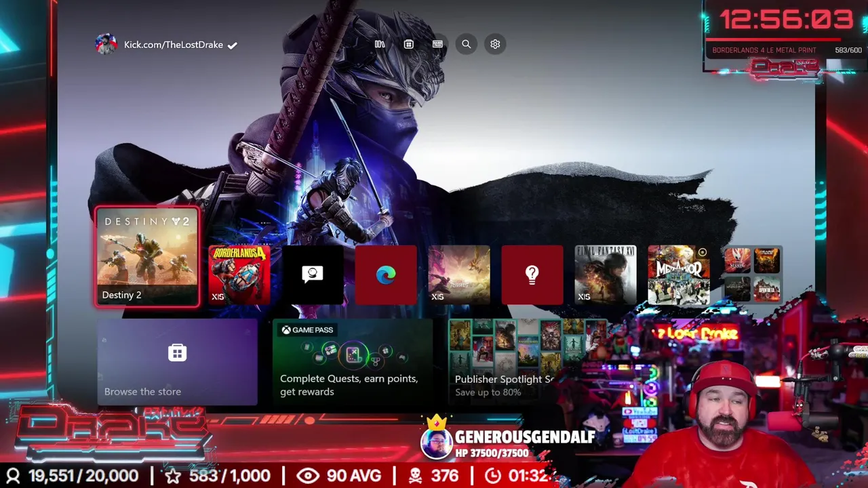The image size is (868, 488).
Task: Open the Microsoft Store icon in top bar
Action: [x=408, y=44]
